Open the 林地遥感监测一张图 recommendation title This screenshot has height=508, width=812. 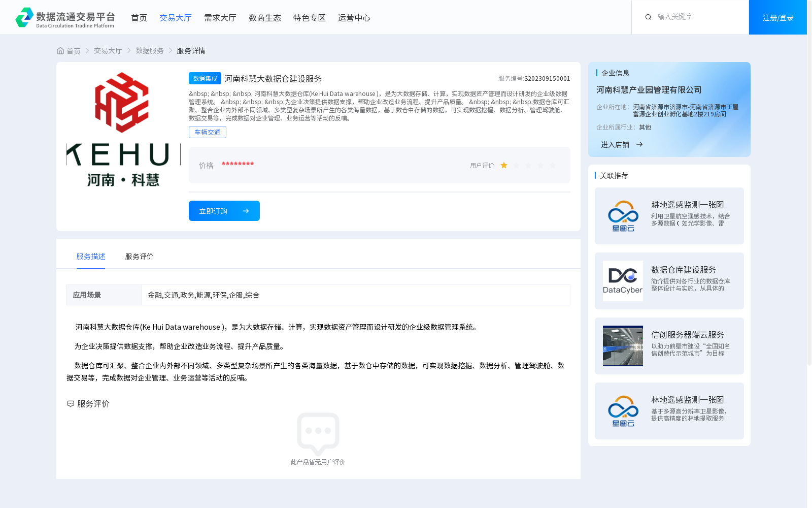[x=688, y=400]
